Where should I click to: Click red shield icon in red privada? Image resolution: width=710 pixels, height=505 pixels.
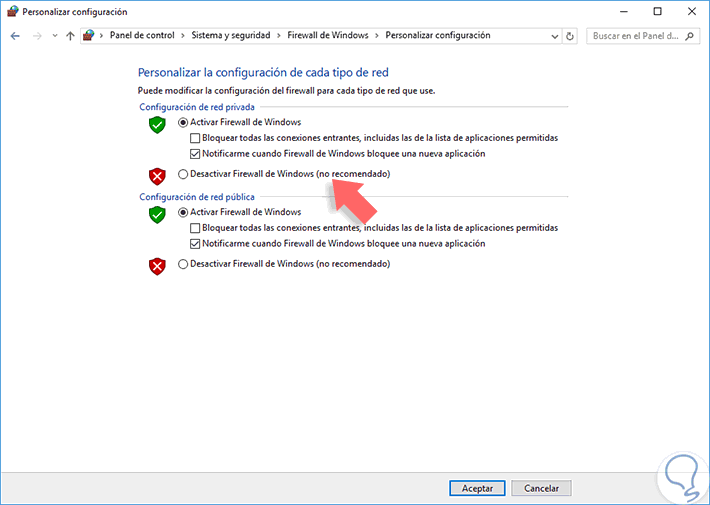click(157, 176)
